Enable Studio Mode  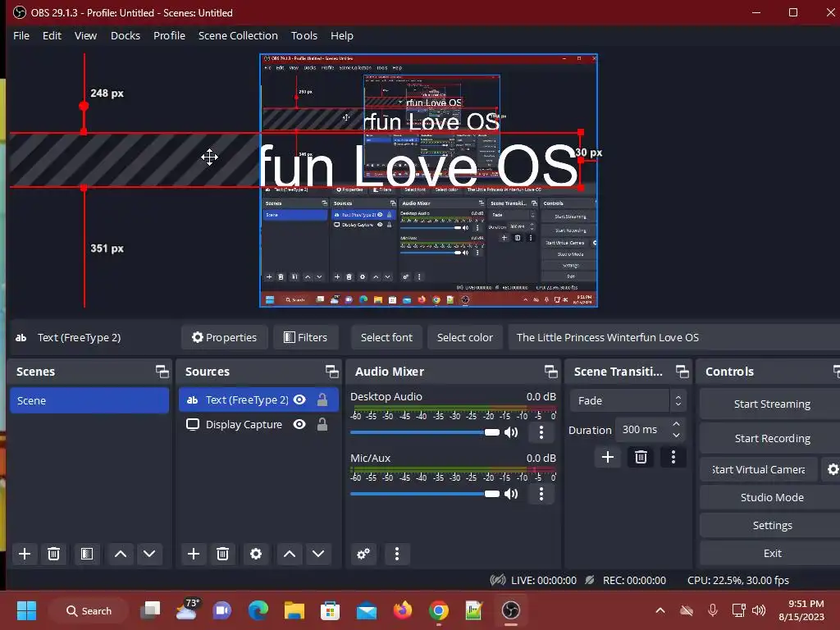click(771, 497)
